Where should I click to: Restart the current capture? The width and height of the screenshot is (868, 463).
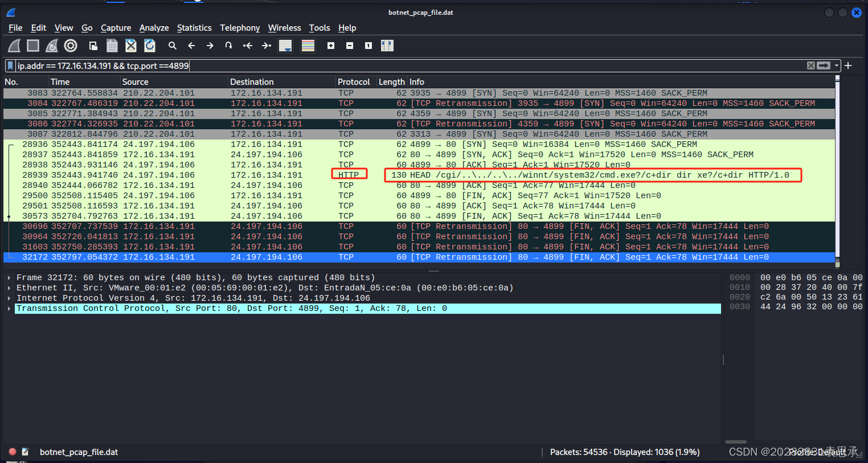[52, 46]
